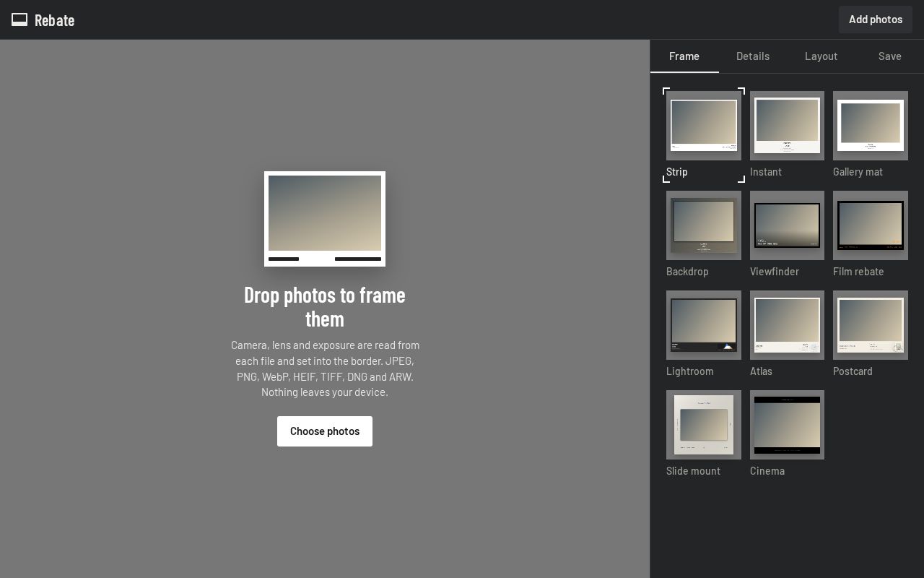The height and width of the screenshot is (578, 924).
Task: Click the "Atlas" frame label
Action: tap(761, 371)
